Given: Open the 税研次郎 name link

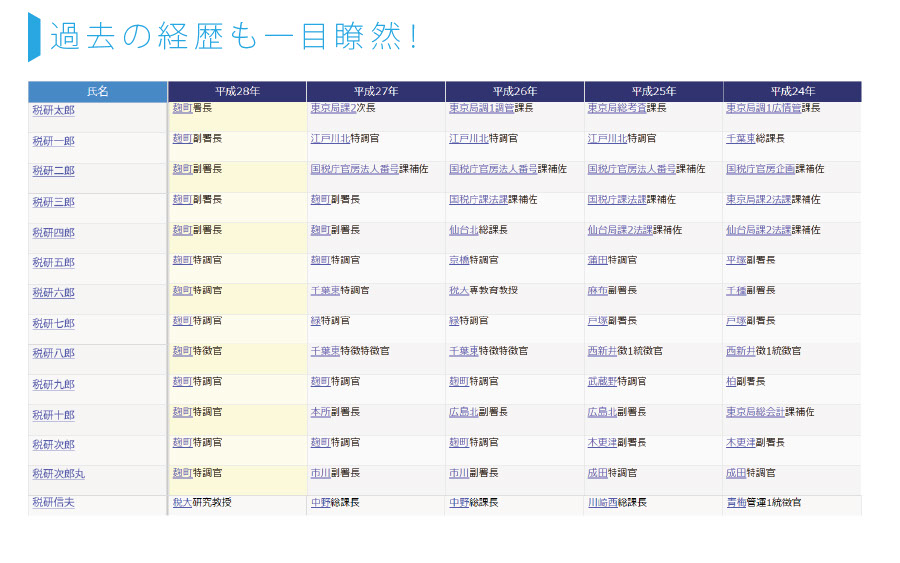Looking at the screenshot, I should tap(53, 444).
